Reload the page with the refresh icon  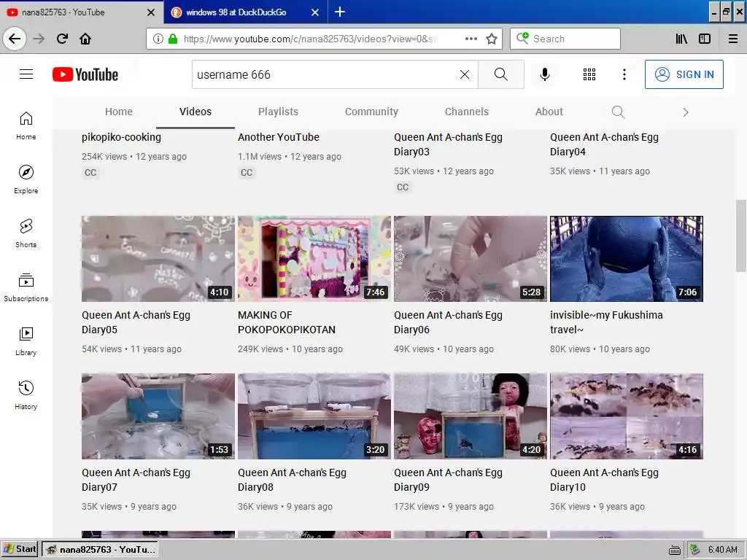coord(62,39)
